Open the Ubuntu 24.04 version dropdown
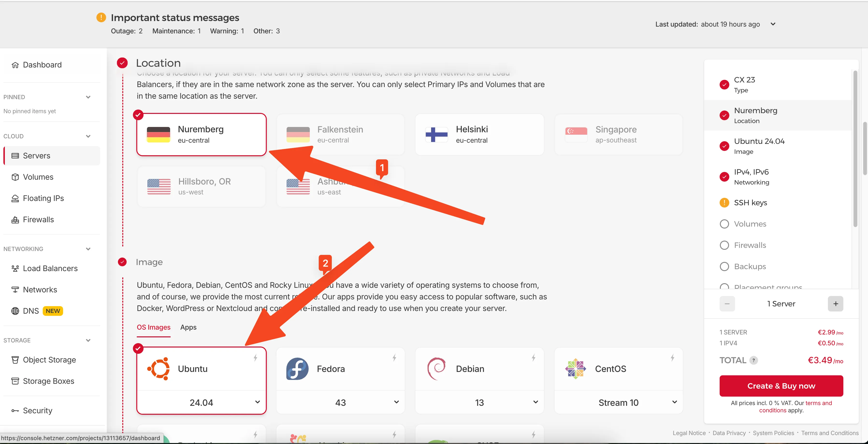This screenshot has height=444, width=868. point(202,402)
